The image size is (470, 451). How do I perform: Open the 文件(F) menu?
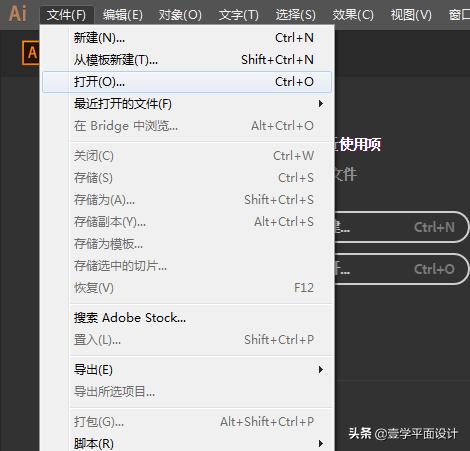click(66, 15)
